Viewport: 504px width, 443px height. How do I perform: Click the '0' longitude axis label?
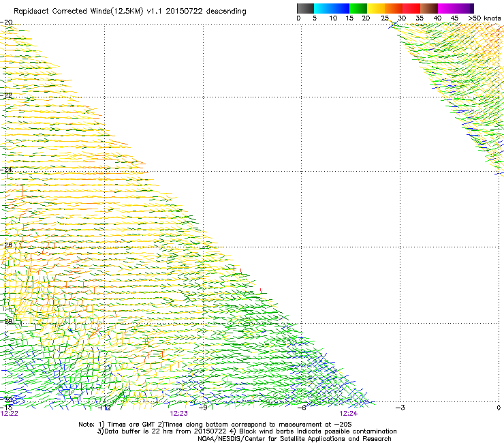pos(499,408)
